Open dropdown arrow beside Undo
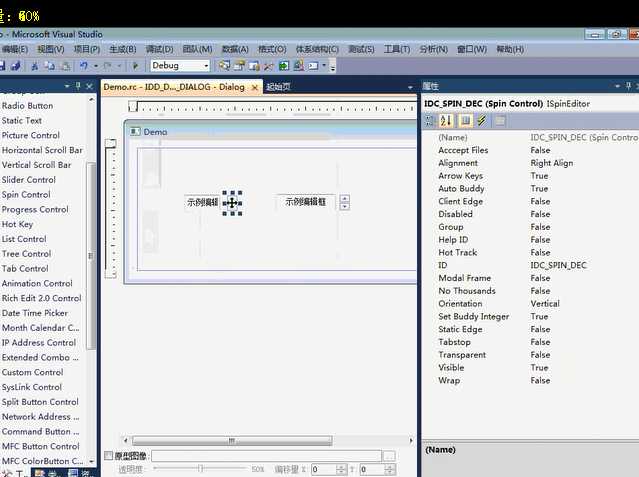 pyautogui.click(x=96, y=66)
